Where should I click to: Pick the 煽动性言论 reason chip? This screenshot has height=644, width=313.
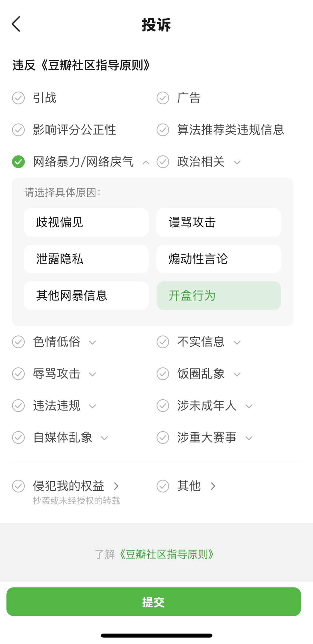(x=219, y=259)
